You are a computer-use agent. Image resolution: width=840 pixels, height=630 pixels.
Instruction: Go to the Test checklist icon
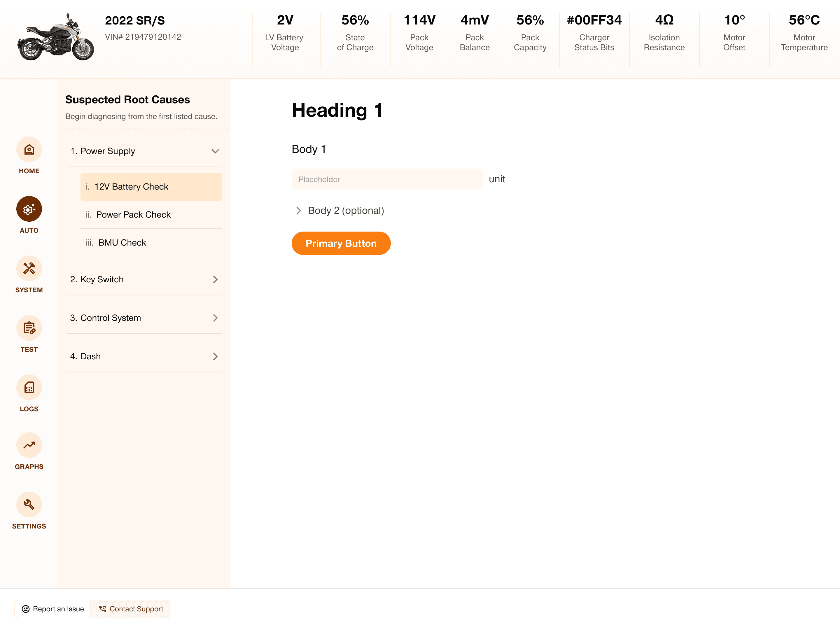click(x=29, y=328)
